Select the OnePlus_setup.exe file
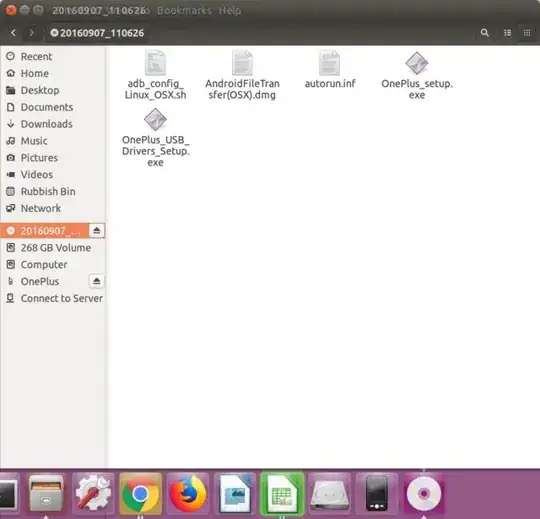Image resolution: width=540 pixels, height=519 pixels. tap(417, 75)
